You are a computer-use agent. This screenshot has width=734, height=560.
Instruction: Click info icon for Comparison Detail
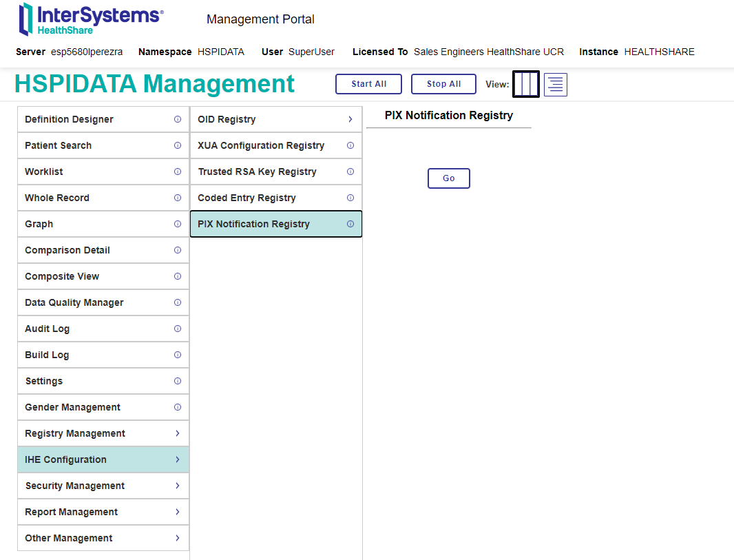(x=178, y=251)
